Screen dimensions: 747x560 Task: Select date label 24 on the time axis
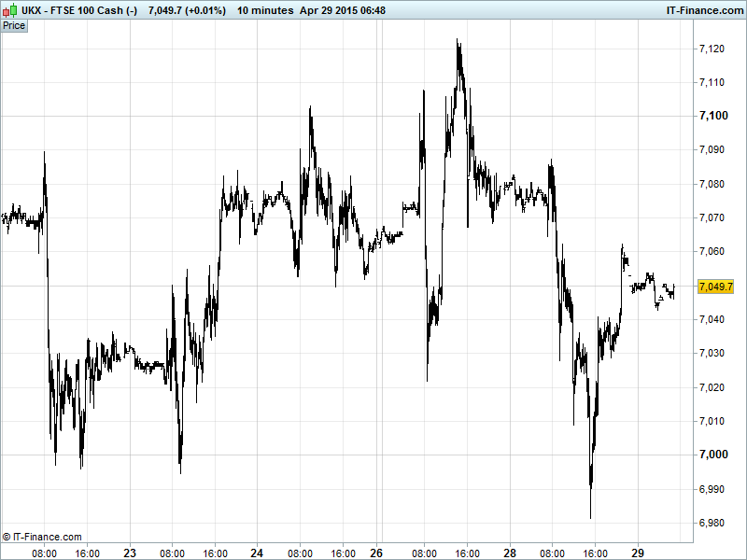tap(256, 553)
